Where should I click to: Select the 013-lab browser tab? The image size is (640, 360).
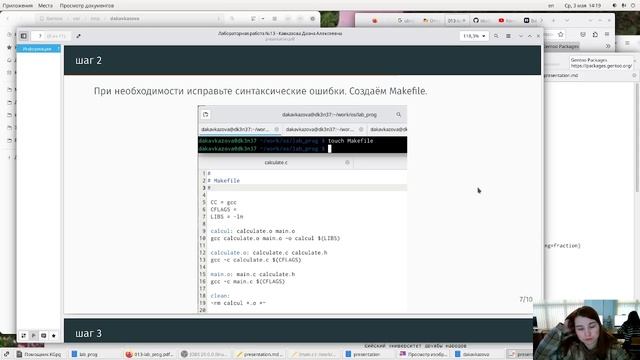pyautogui.click(x=456, y=20)
